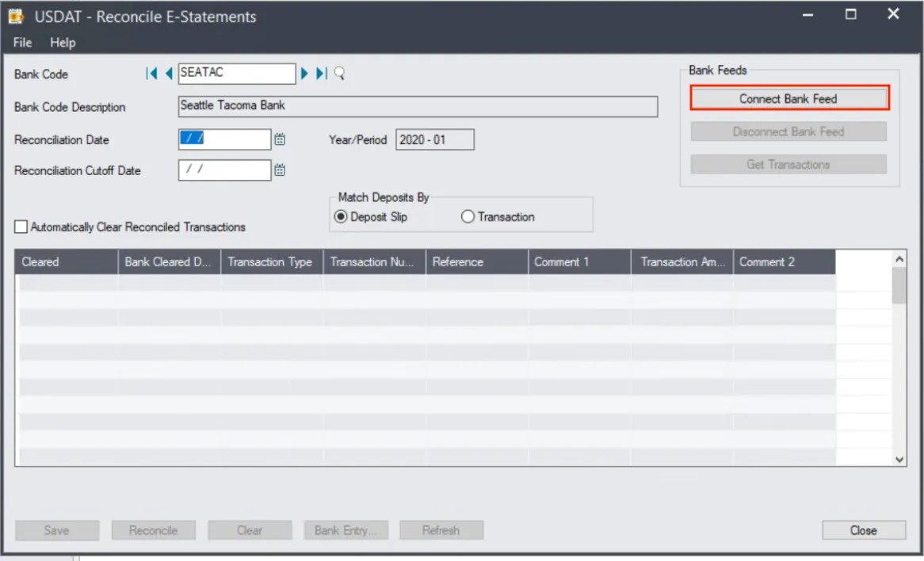The width and height of the screenshot is (924, 561).
Task: Go to the first bank code record
Action: (151, 73)
